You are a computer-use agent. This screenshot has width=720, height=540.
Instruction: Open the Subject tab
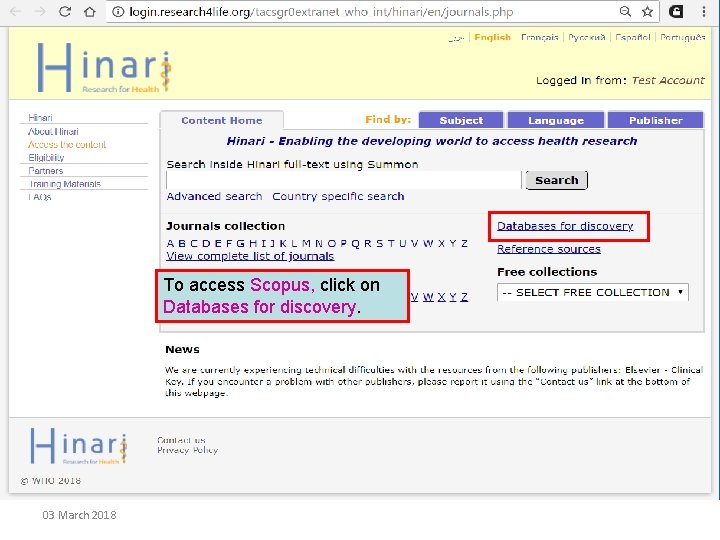(x=461, y=120)
